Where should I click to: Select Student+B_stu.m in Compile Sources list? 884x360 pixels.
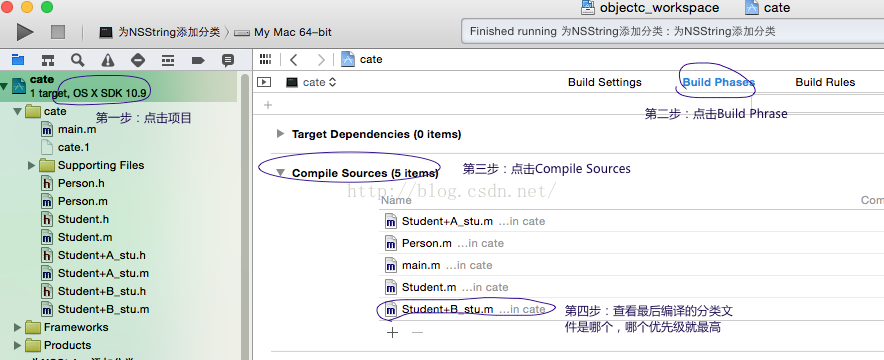[x=631, y=309]
